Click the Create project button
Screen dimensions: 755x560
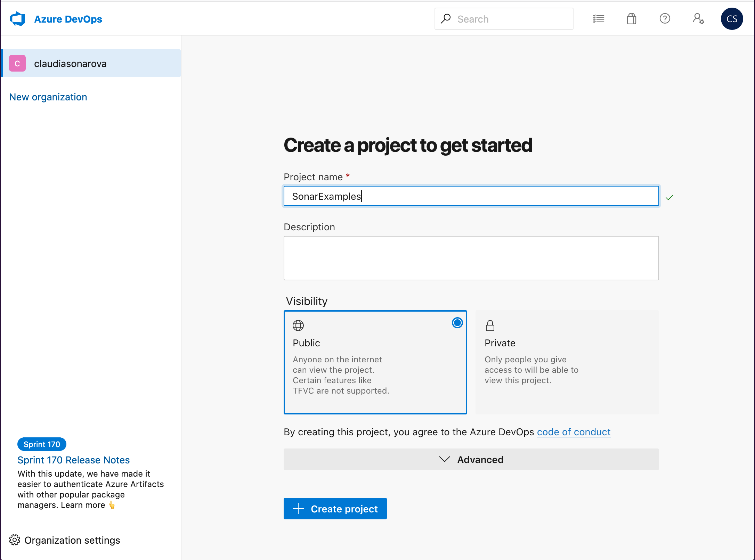point(335,509)
